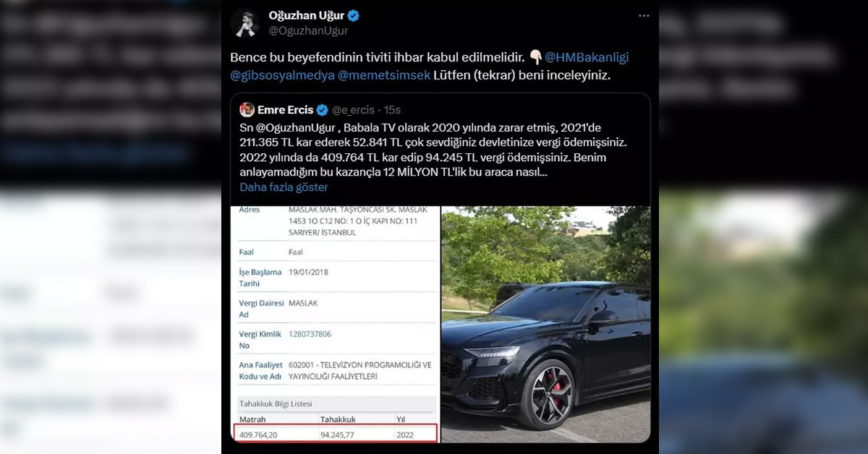Image resolution: width=868 pixels, height=454 pixels.
Task: Click the pointing-down hand emoji
Action: (535, 57)
